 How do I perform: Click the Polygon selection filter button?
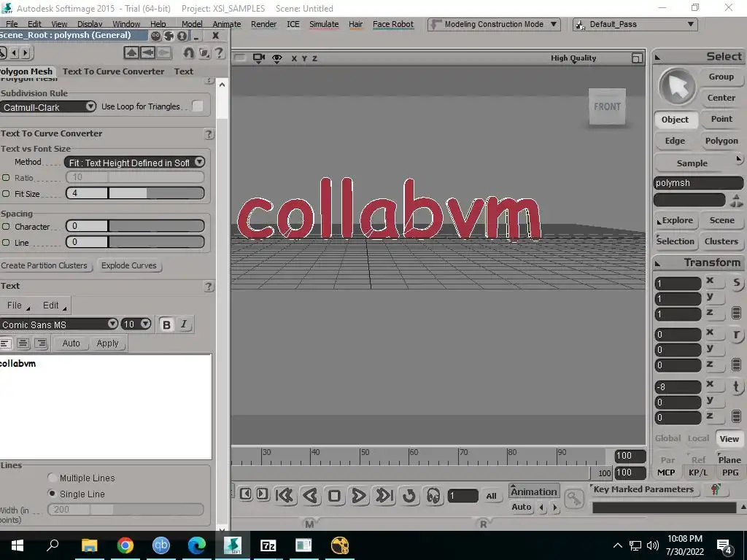click(721, 141)
